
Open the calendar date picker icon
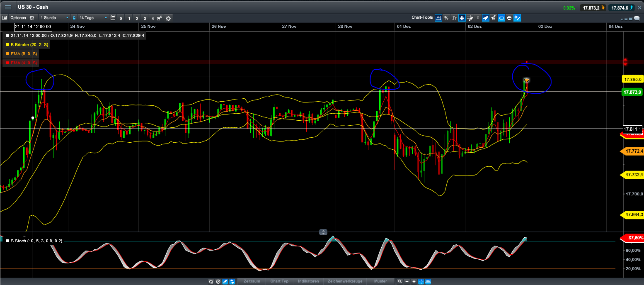coord(113,18)
